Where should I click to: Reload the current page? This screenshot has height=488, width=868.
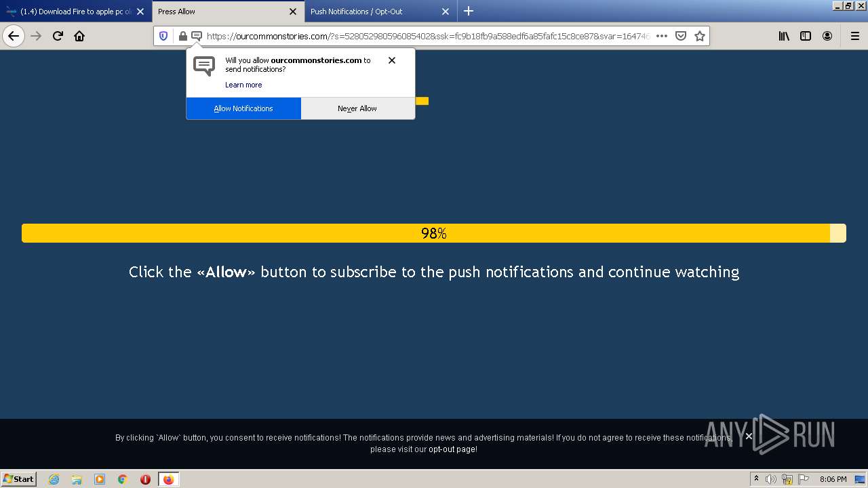pyautogui.click(x=58, y=36)
